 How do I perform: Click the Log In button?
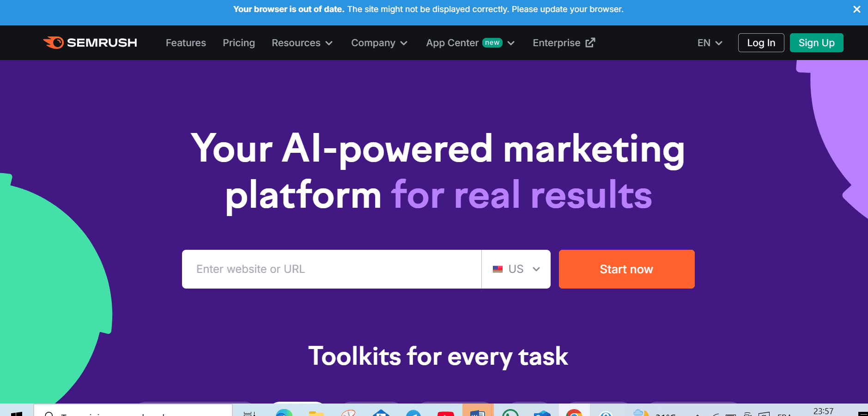click(761, 43)
